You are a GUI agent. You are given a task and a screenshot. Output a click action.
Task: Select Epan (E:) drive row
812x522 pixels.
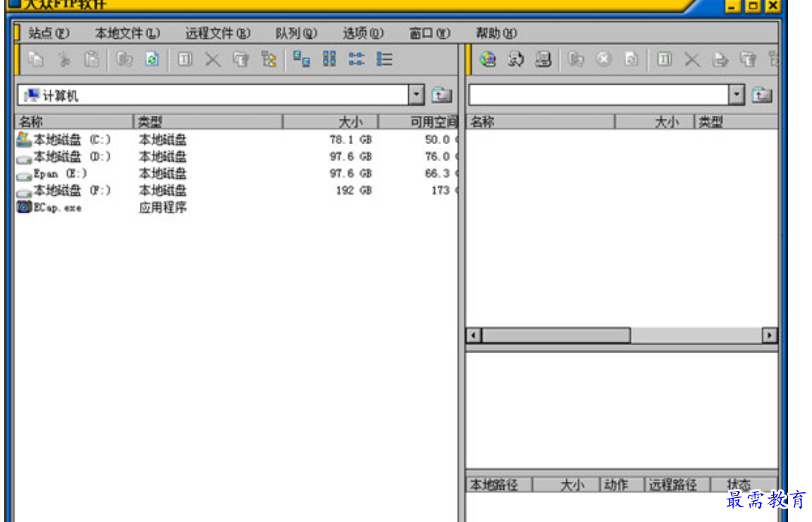(236, 174)
